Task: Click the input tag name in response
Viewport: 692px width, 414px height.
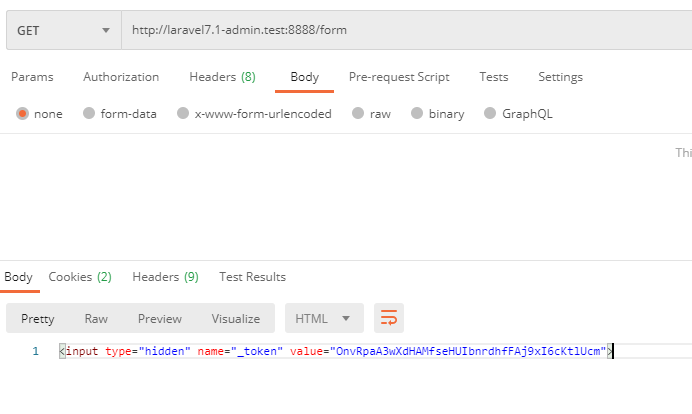Action: (82, 351)
